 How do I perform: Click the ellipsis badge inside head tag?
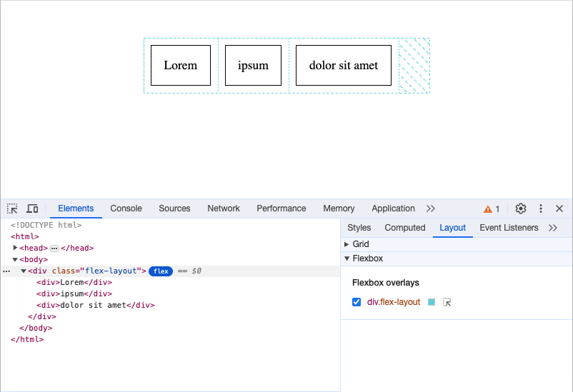pyautogui.click(x=54, y=248)
